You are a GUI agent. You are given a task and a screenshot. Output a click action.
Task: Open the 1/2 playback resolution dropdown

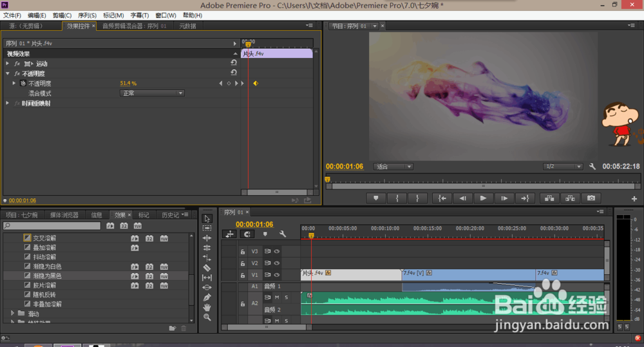(563, 166)
